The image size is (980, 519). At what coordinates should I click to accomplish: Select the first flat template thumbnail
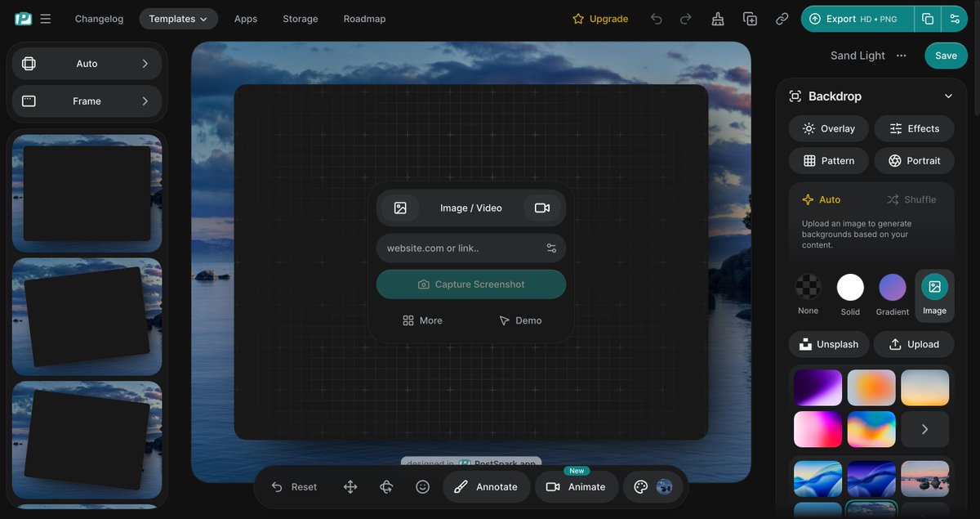point(87,194)
